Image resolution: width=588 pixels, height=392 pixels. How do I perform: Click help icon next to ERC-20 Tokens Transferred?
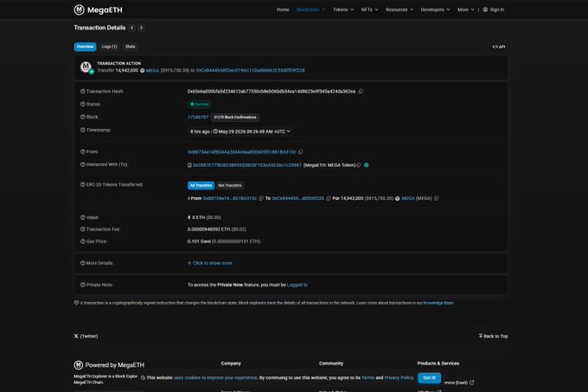click(x=82, y=184)
